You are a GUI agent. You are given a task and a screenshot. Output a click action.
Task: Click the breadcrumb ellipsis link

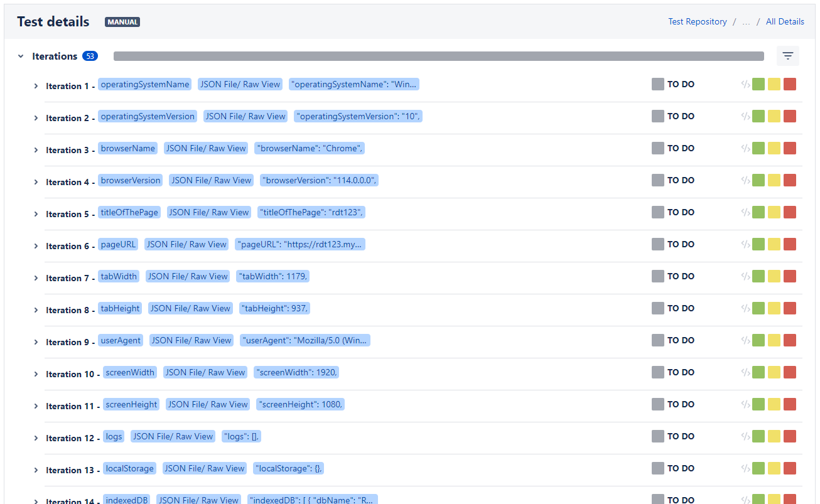pyautogui.click(x=746, y=21)
